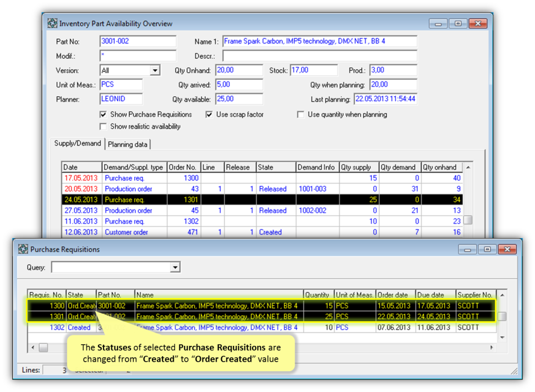This screenshot has height=392, width=535.
Task: Click the Stock value field
Action: (x=314, y=70)
